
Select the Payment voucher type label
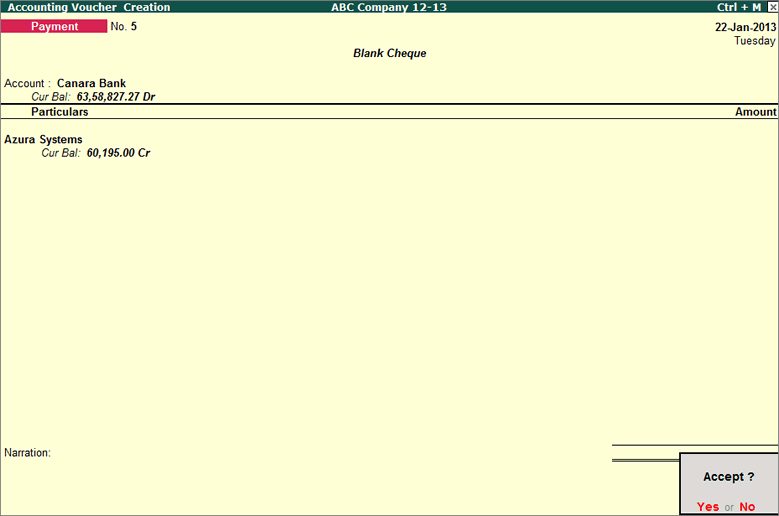point(54,26)
